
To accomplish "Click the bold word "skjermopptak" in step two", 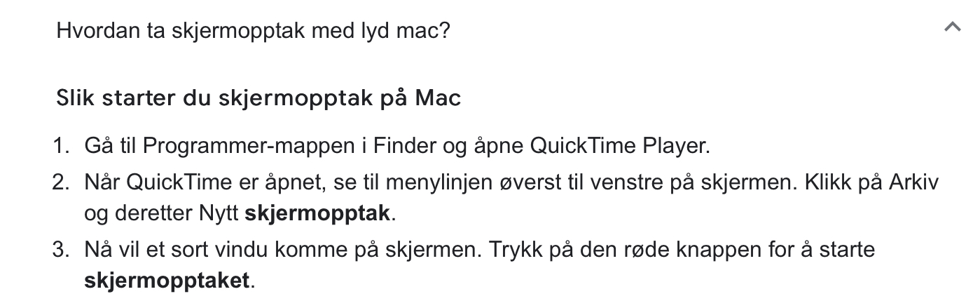I will 317,213.
